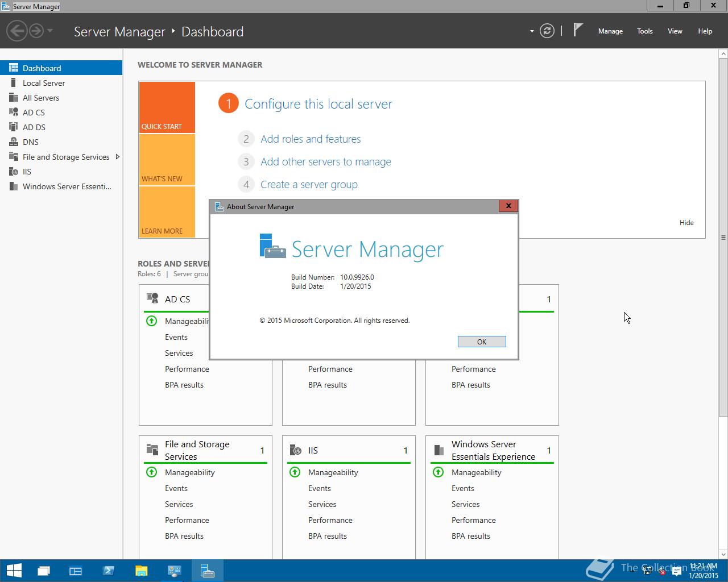Click Services in the AD CS tile

click(179, 353)
